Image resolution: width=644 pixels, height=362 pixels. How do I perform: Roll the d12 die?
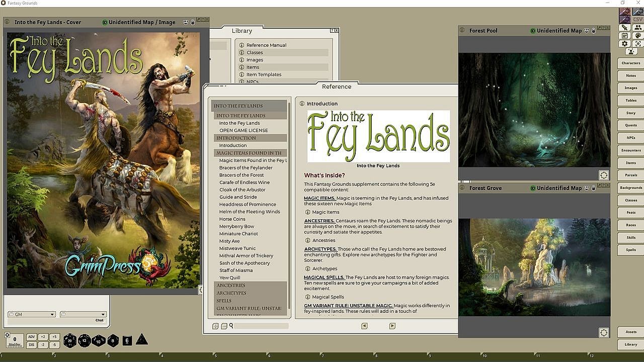[84, 340]
